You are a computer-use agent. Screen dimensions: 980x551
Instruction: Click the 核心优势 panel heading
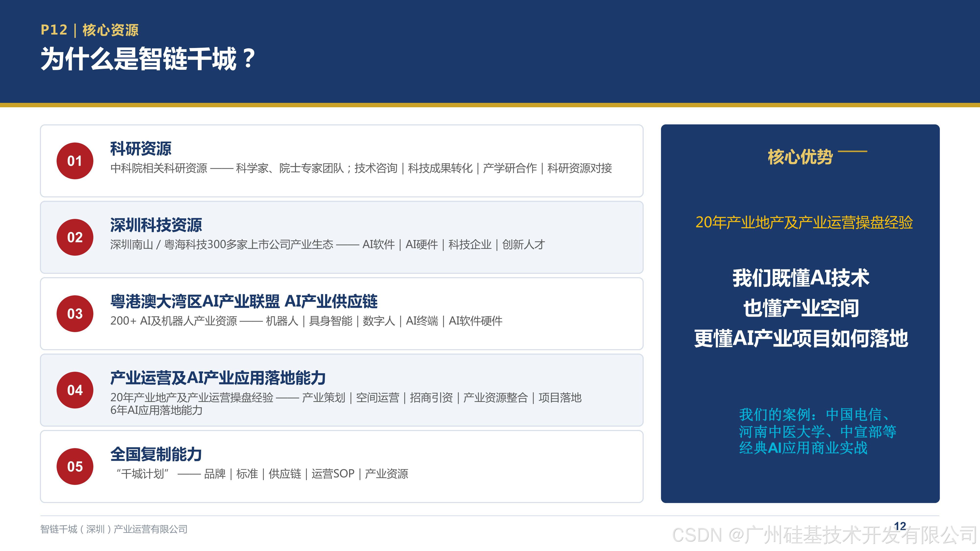click(800, 157)
